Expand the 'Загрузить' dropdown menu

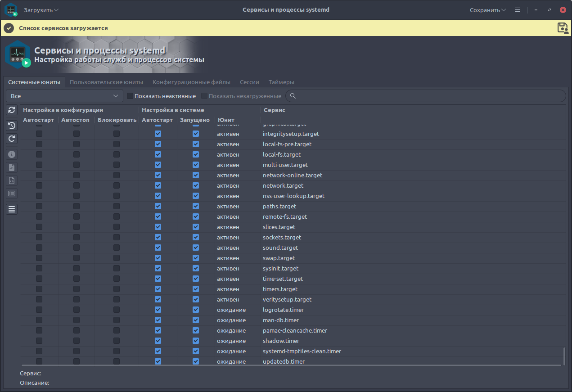click(41, 10)
